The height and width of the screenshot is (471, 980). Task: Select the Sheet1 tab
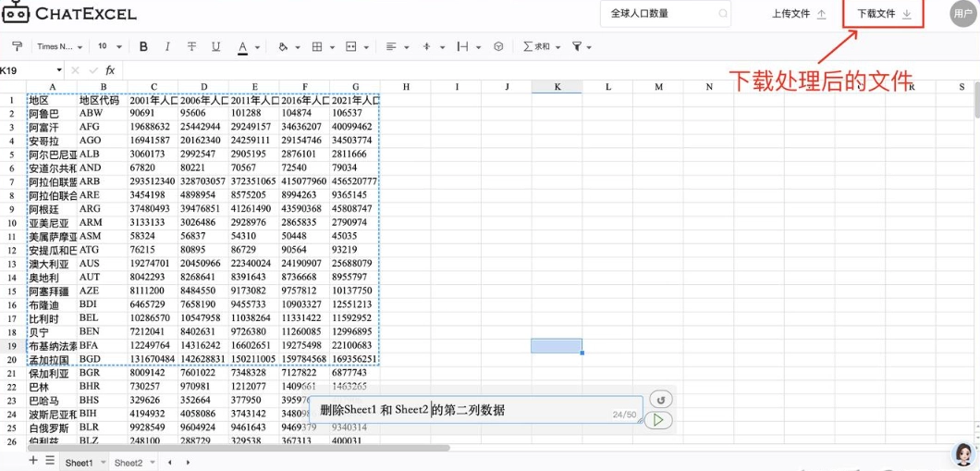(79, 462)
